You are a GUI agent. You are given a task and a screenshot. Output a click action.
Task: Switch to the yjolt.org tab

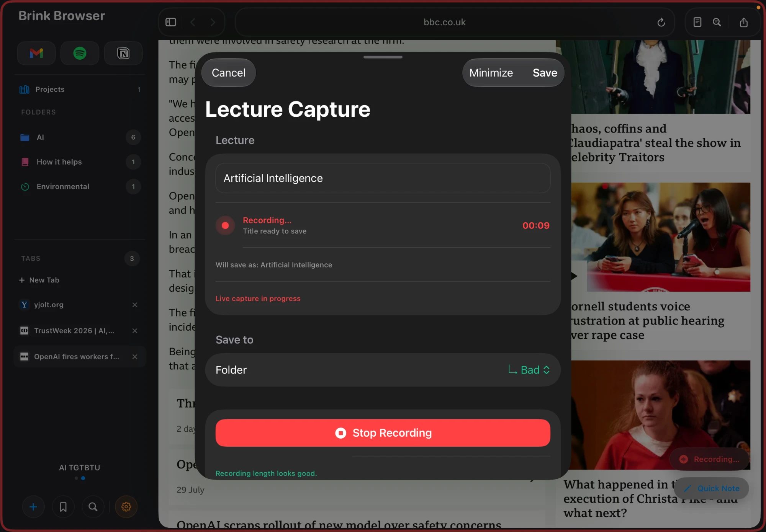coord(80,305)
